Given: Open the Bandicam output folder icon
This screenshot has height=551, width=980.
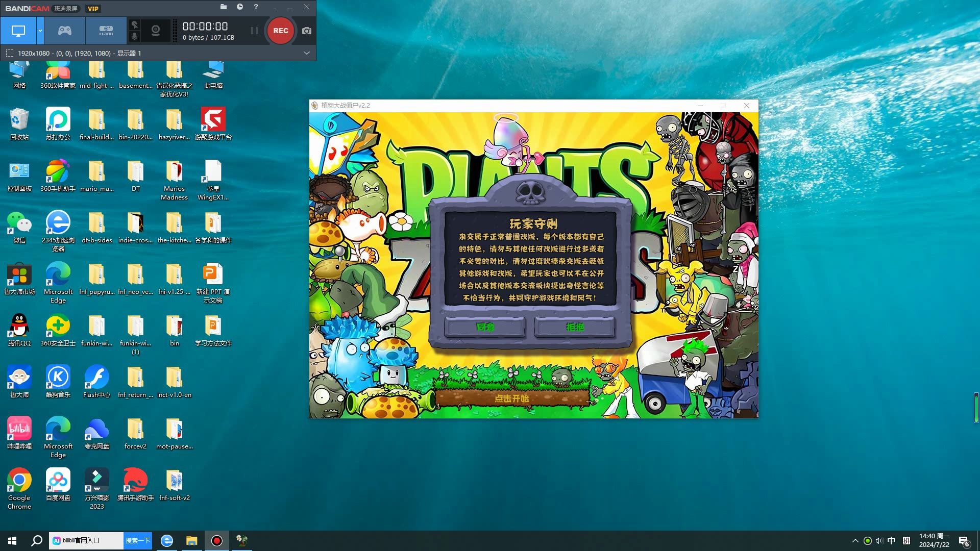Looking at the screenshot, I should click(x=224, y=7).
